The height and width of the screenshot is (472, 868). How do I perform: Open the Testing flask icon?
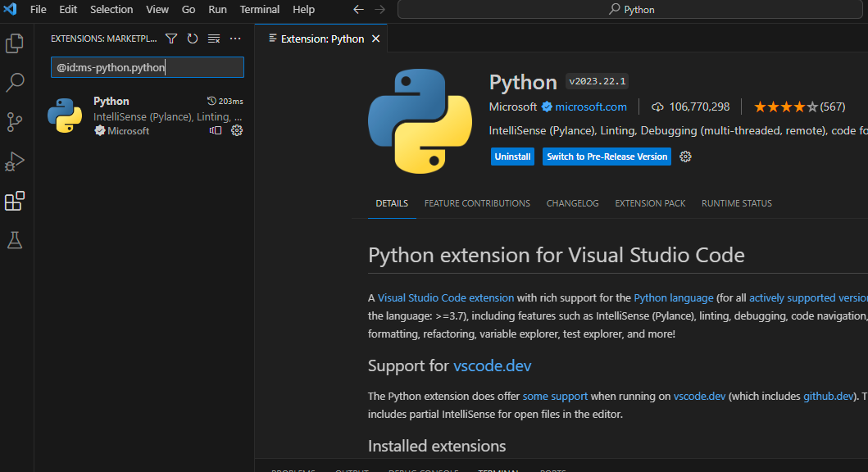(15, 240)
